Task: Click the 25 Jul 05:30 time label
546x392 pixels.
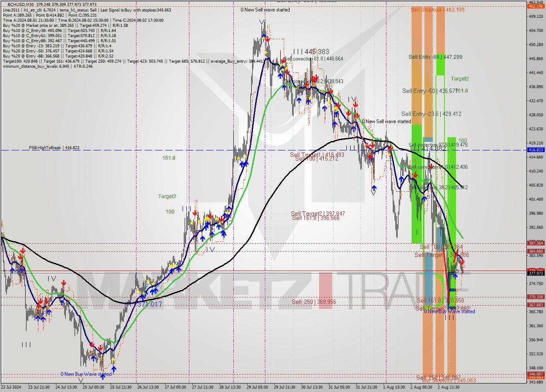Action: pyautogui.click(x=93, y=387)
